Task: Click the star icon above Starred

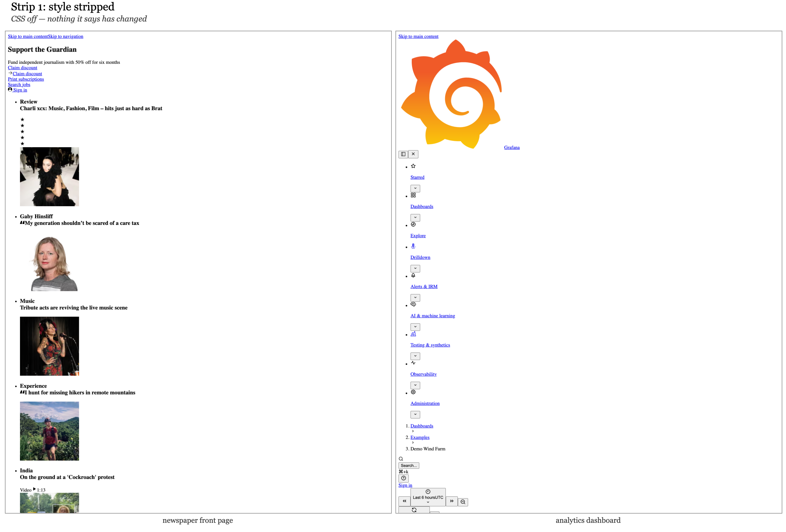Action: coord(413,166)
